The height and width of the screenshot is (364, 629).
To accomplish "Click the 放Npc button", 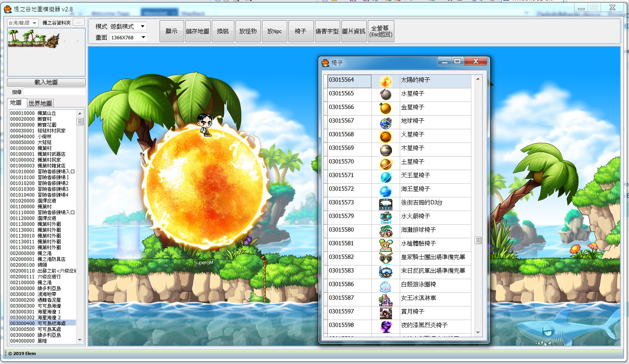I will [274, 31].
